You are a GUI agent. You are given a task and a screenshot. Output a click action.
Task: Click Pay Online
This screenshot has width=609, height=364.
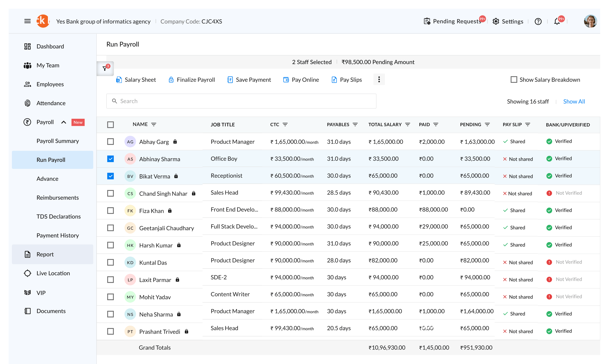click(x=301, y=80)
